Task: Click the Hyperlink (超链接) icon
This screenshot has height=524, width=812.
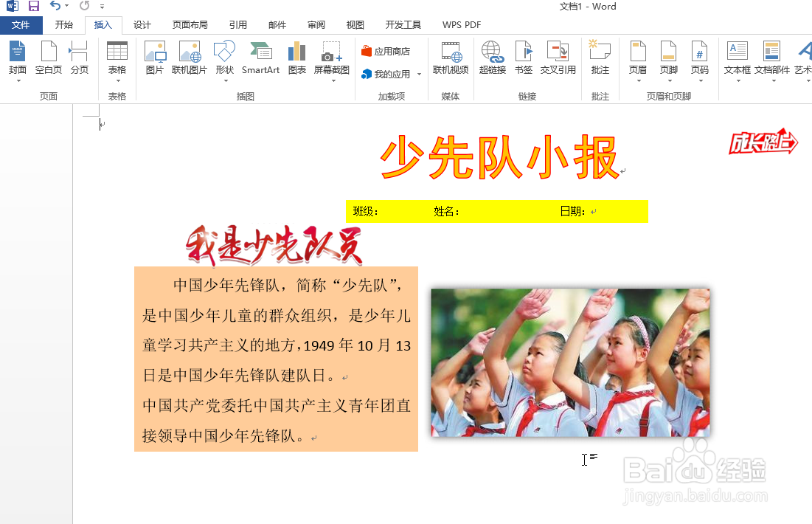Action: coord(492,52)
